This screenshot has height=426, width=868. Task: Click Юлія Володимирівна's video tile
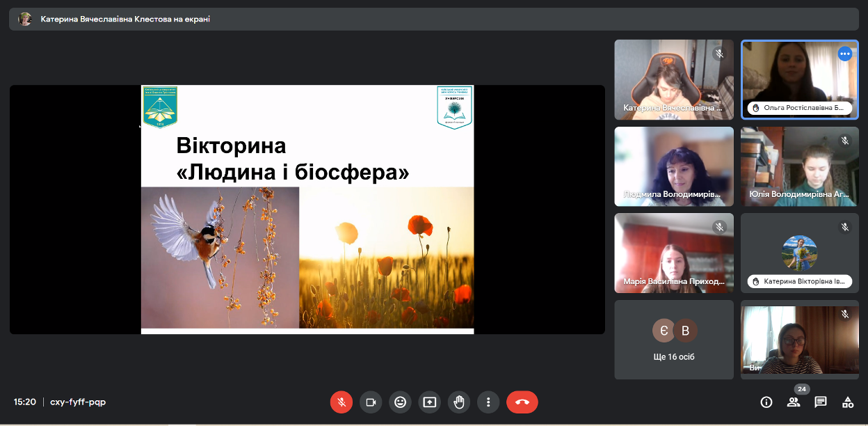point(800,166)
